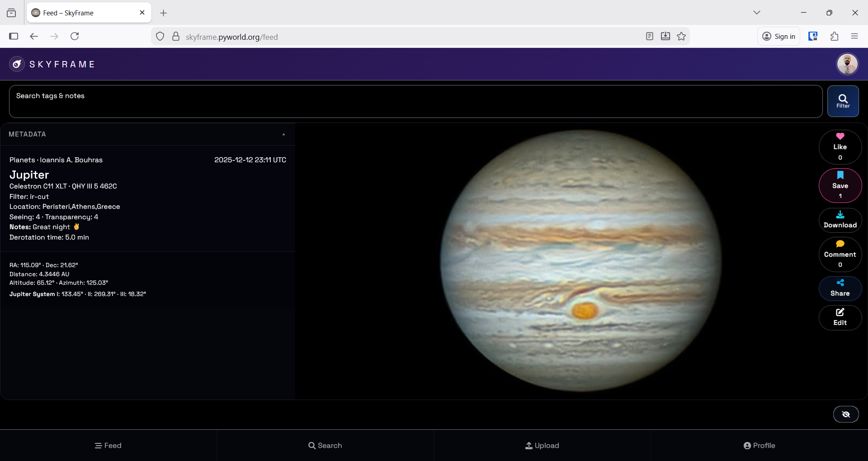The width and height of the screenshot is (868, 461).
Task: Toggle reader view in the address bar
Action: tap(649, 36)
